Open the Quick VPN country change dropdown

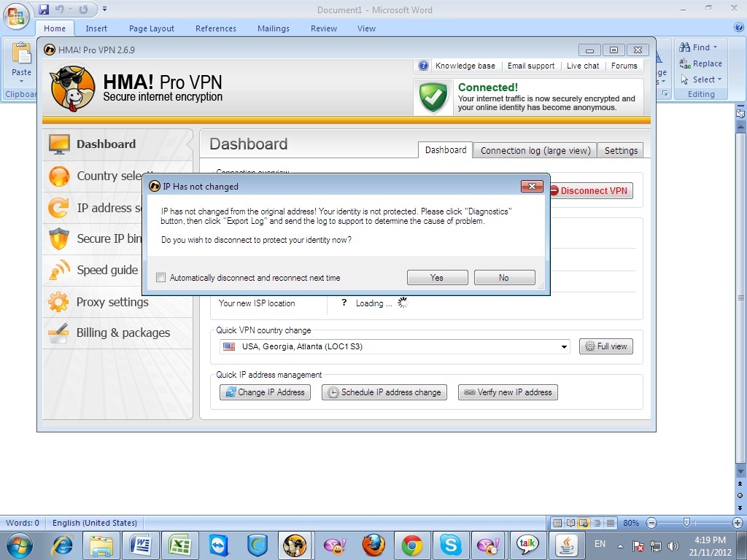564,346
